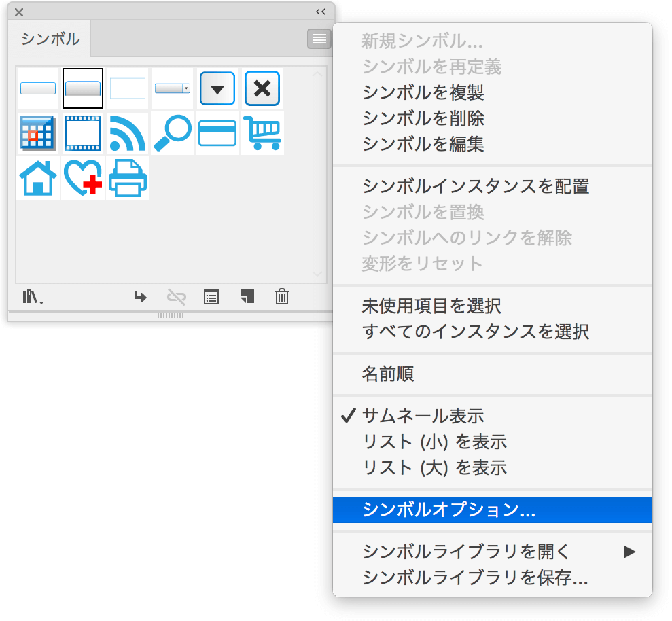Image resolution: width=672 pixels, height=621 pixels.
Task: Toggle サムネール表示 checked view option
Action: 493,416
